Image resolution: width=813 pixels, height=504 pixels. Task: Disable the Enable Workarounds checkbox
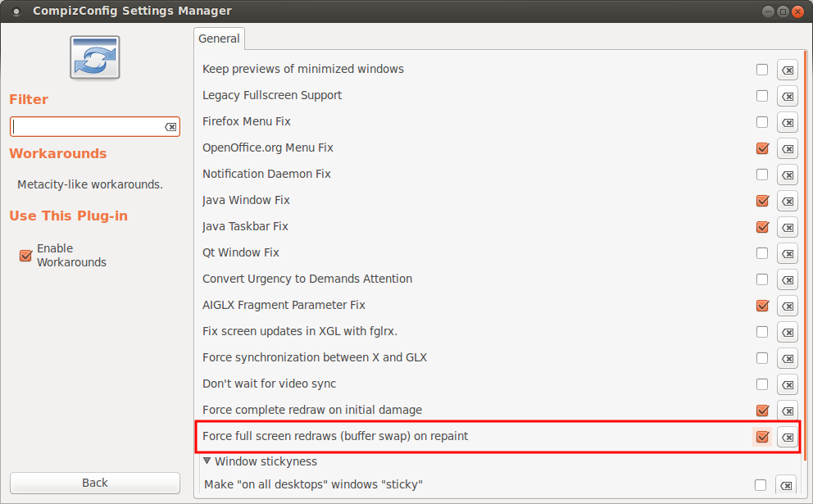point(25,255)
